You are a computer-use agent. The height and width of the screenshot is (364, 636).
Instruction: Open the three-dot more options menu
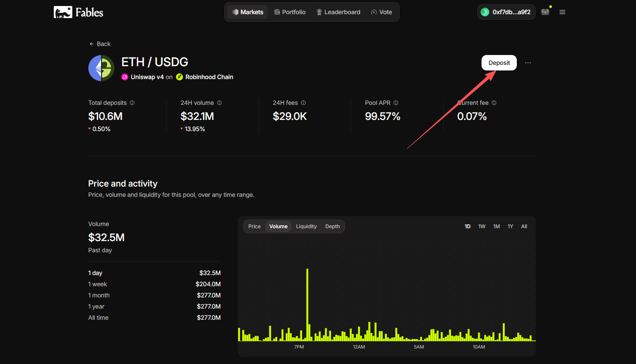click(x=528, y=63)
